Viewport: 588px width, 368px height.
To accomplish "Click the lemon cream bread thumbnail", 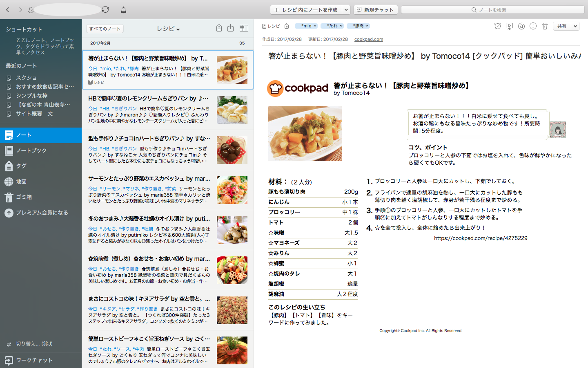I will 232,110.
